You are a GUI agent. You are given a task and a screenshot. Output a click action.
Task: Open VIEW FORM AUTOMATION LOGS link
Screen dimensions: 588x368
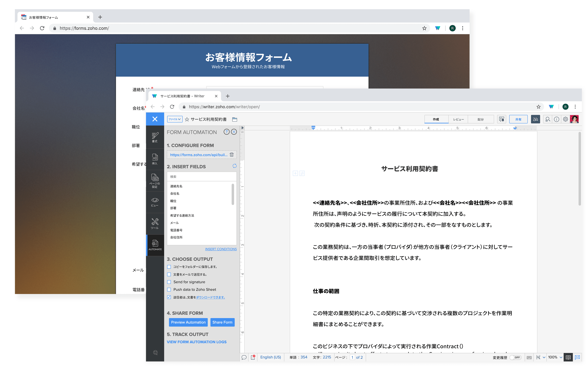[197, 342]
